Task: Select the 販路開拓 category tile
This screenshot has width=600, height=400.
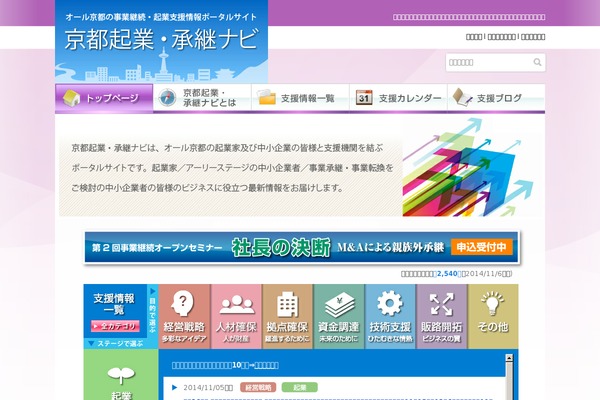Action: click(442, 317)
